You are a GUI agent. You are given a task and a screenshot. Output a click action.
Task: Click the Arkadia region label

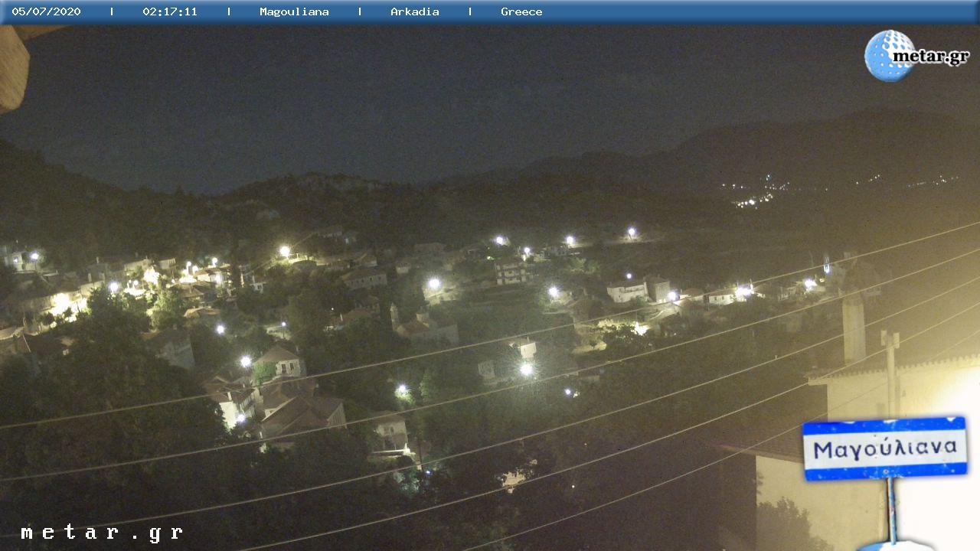[x=415, y=11]
